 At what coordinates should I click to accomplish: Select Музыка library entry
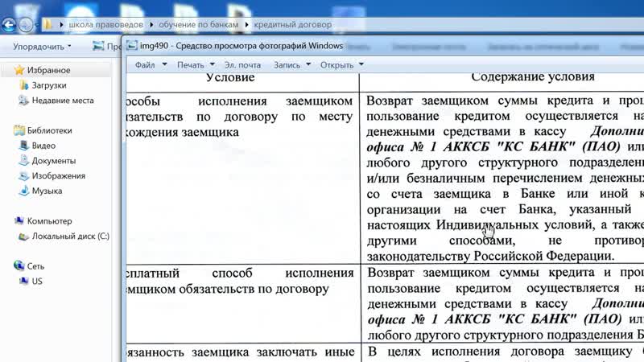tap(47, 191)
